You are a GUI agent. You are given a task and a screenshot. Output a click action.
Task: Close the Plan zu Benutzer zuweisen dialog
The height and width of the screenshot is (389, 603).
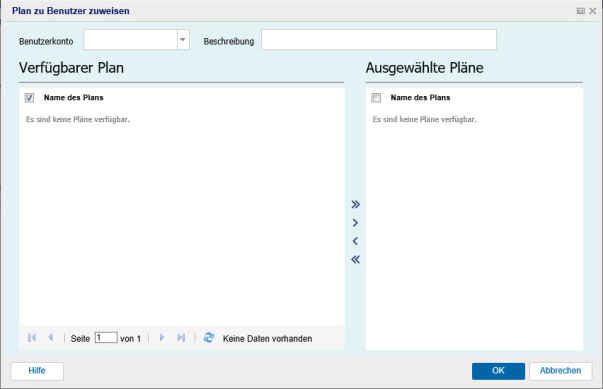click(x=593, y=11)
